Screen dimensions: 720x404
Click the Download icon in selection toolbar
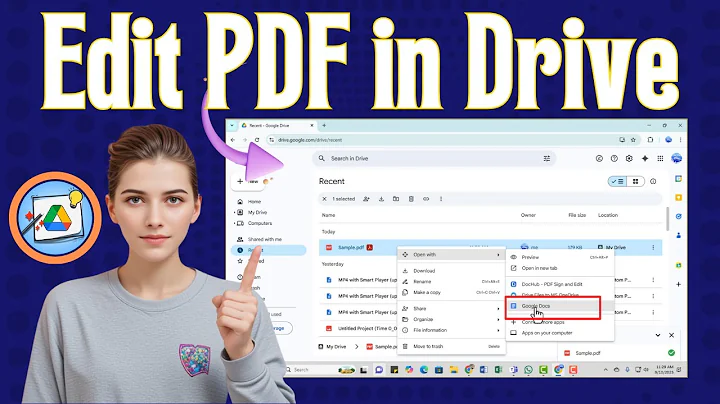pyautogui.click(x=381, y=199)
